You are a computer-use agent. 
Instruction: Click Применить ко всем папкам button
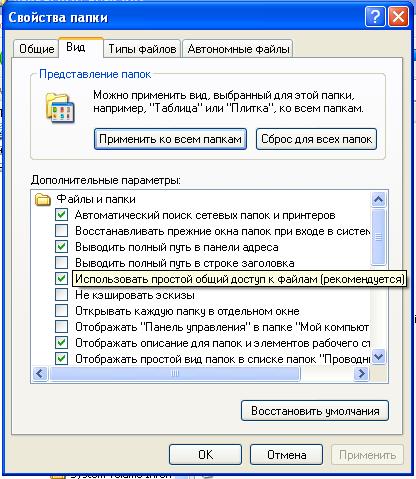click(x=170, y=139)
